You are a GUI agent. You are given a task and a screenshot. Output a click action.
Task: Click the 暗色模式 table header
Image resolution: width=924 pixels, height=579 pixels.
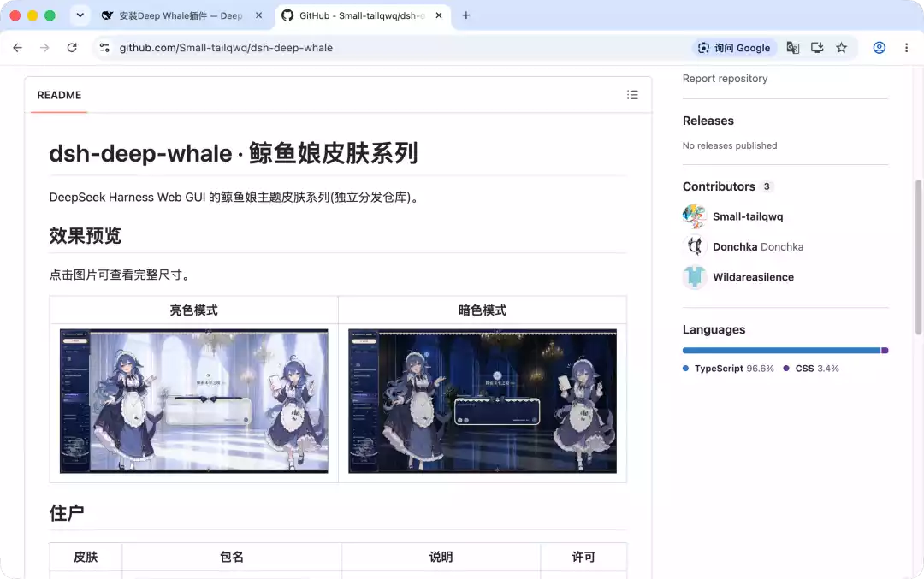(x=482, y=310)
